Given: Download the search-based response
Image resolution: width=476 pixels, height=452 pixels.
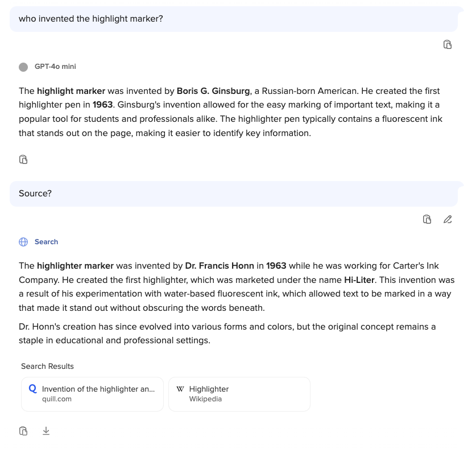Looking at the screenshot, I should [46, 431].
